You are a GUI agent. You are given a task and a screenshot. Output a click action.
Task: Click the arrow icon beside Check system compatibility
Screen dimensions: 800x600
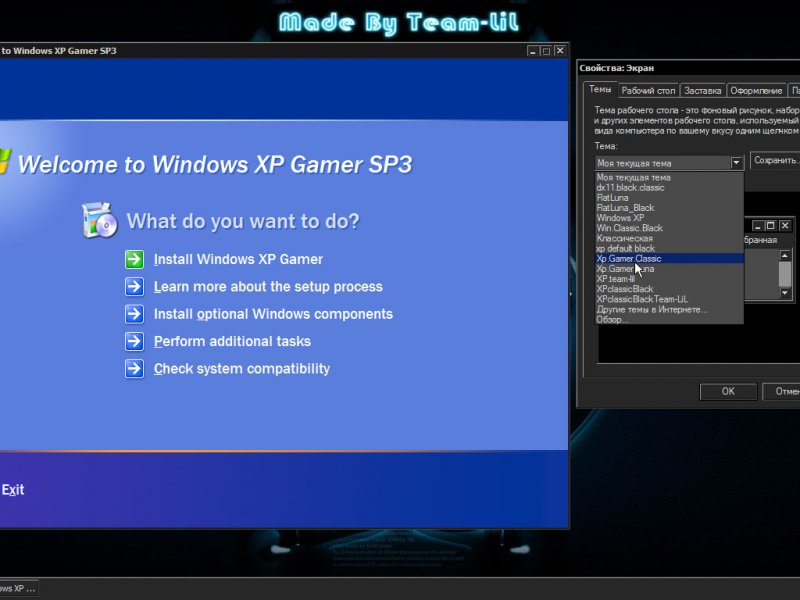135,368
